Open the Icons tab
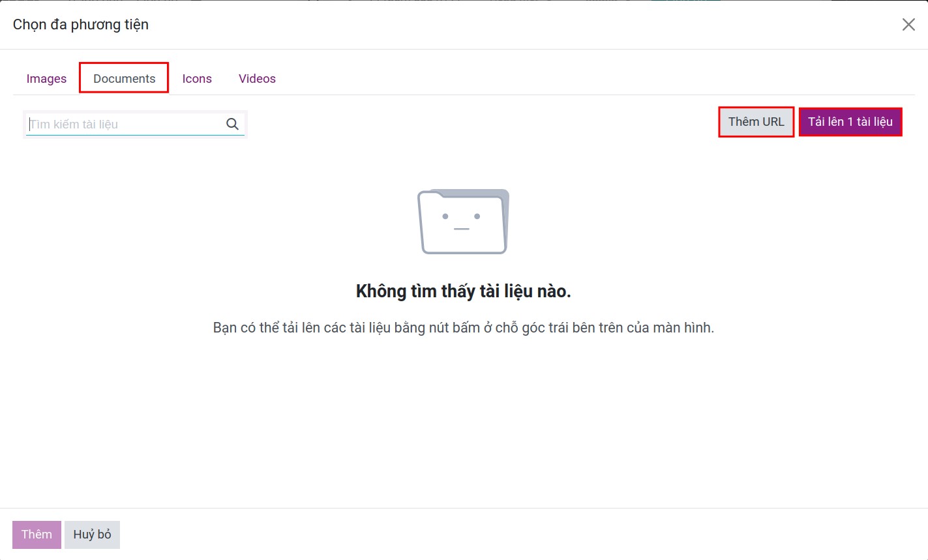The width and height of the screenshot is (928, 560). tap(197, 78)
